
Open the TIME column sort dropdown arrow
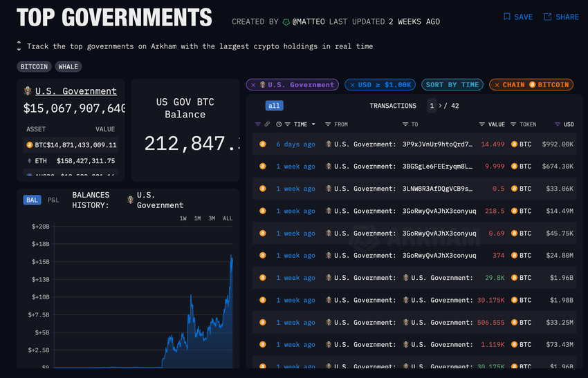click(x=313, y=124)
